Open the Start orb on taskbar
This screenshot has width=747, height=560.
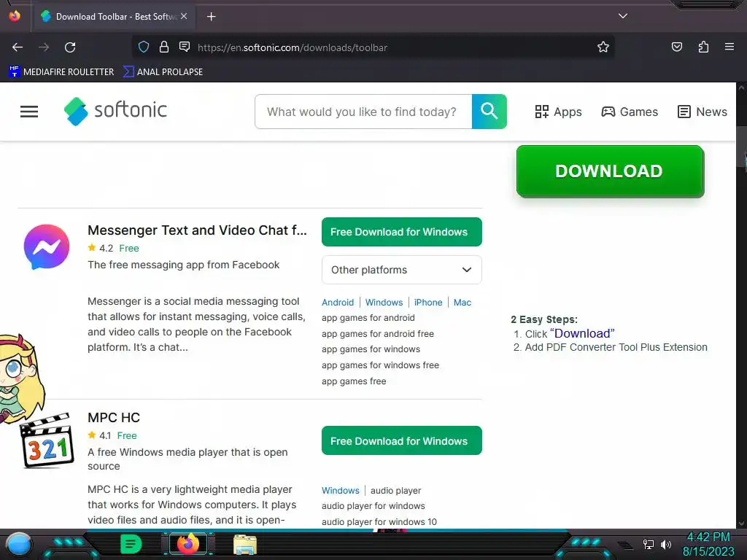(x=19, y=544)
